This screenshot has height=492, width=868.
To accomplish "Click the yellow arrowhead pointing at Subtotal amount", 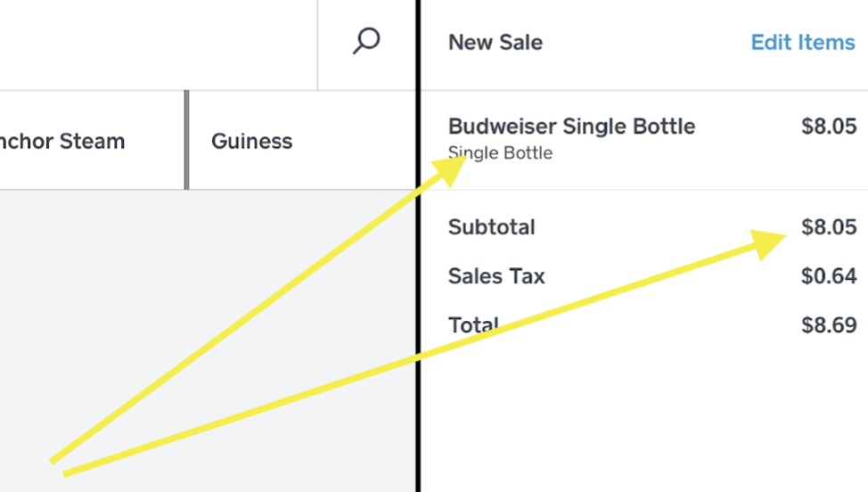I will pos(767,242).
